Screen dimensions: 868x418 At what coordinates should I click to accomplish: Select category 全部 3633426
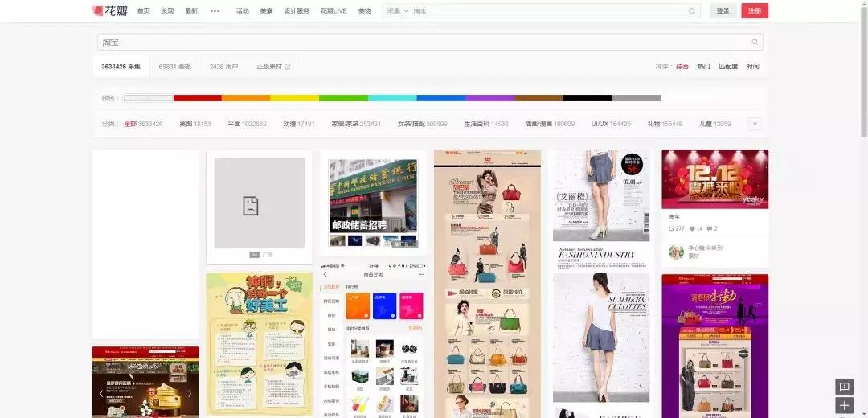click(x=143, y=124)
